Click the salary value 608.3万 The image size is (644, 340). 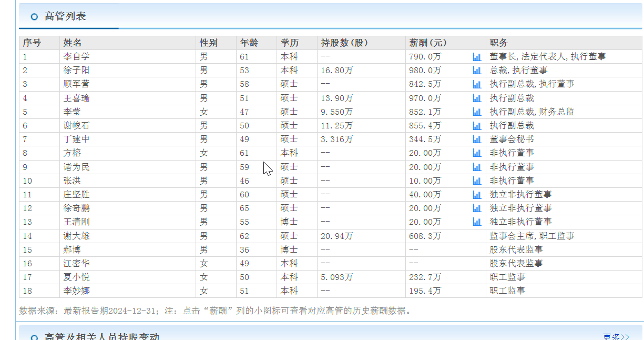pos(425,236)
